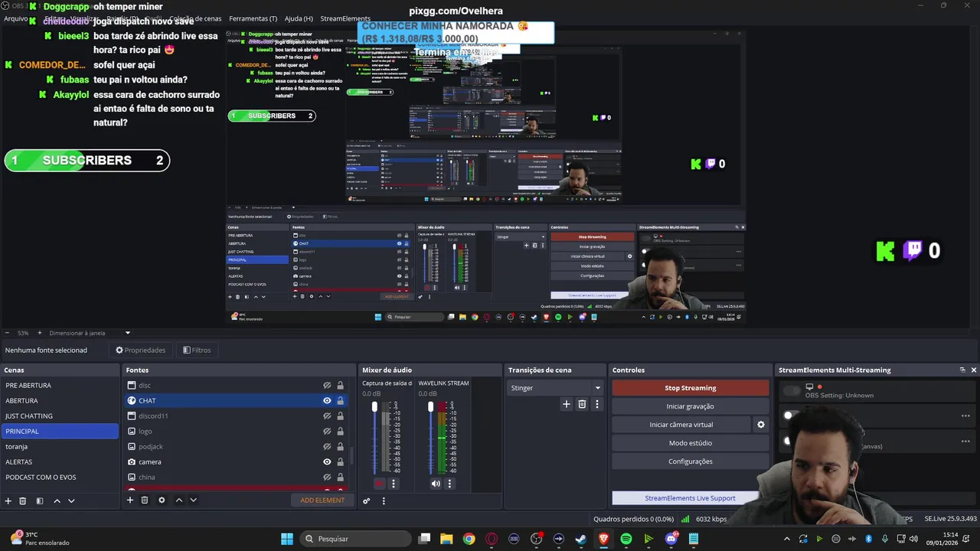Toggle the OBS Setting Unknown stream switch
Screen dimensions: 980x551
(x=791, y=391)
